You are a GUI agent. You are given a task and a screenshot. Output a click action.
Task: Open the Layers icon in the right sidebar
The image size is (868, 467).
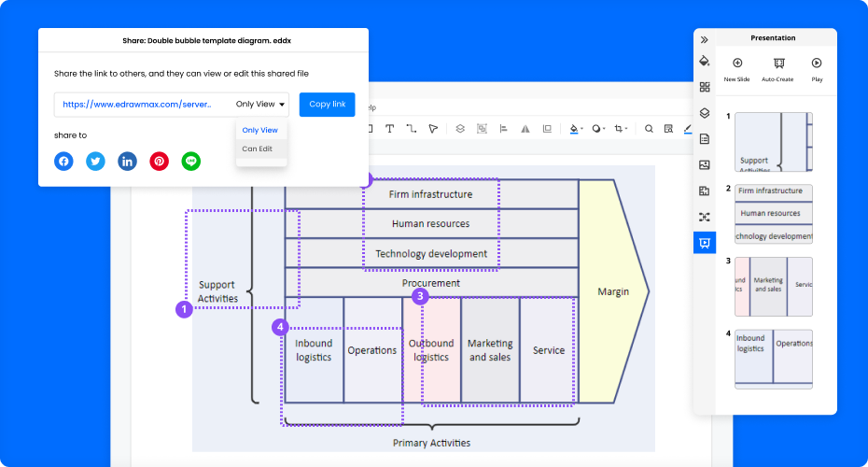click(x=705, y=113)
